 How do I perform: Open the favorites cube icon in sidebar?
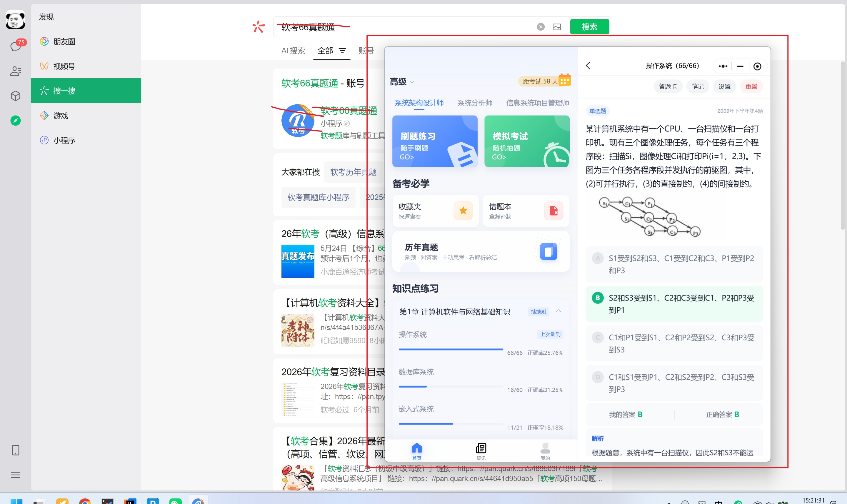point(16,96)
